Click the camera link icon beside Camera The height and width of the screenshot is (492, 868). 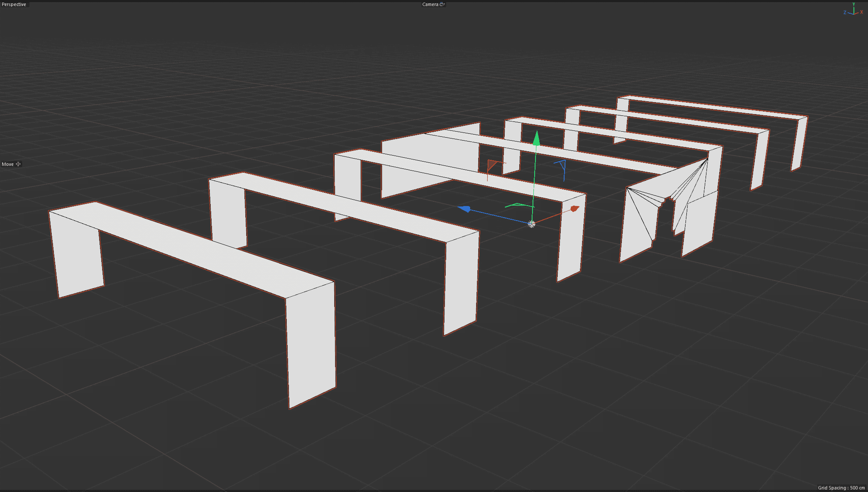[x=442, y=4]
